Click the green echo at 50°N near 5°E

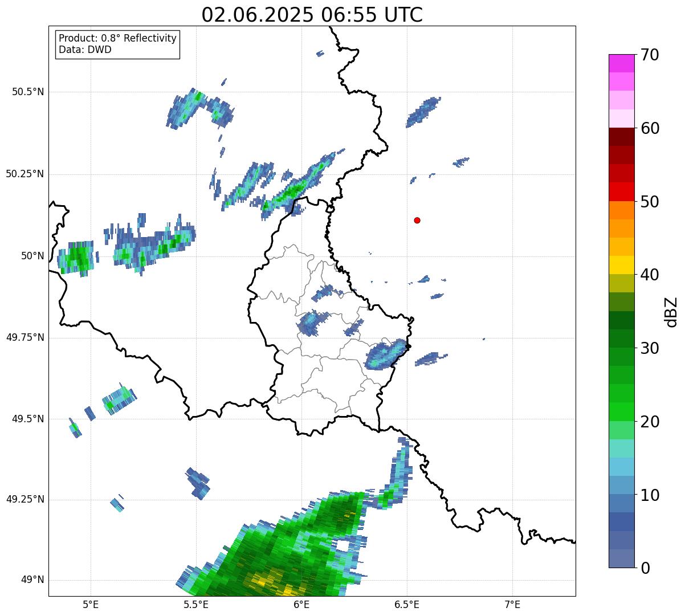click(76, 258)
